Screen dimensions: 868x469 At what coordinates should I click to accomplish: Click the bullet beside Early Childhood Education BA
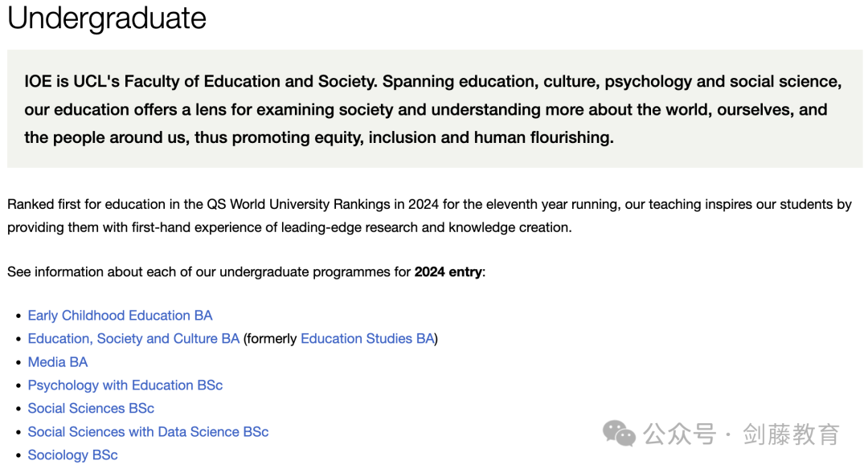(18, 316)
